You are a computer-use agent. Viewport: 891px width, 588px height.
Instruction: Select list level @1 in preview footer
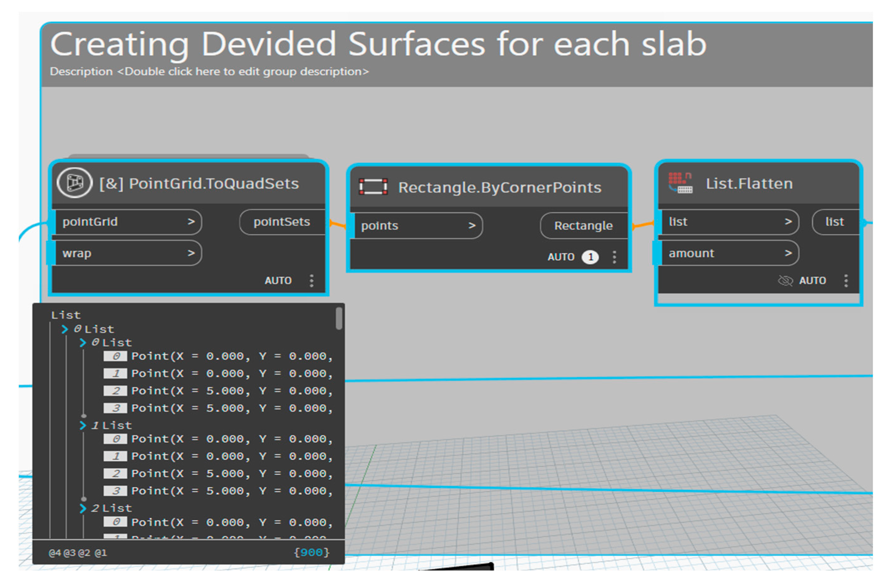pos(100,553)
